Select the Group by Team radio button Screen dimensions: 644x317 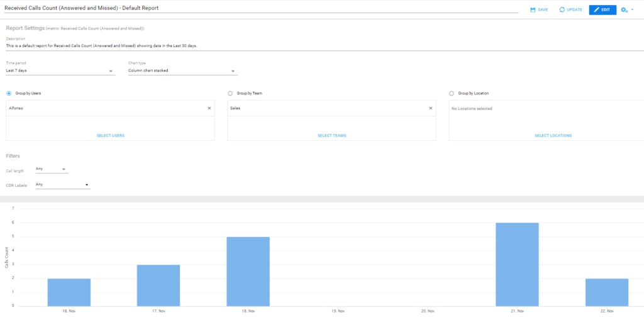click(230, 93)
